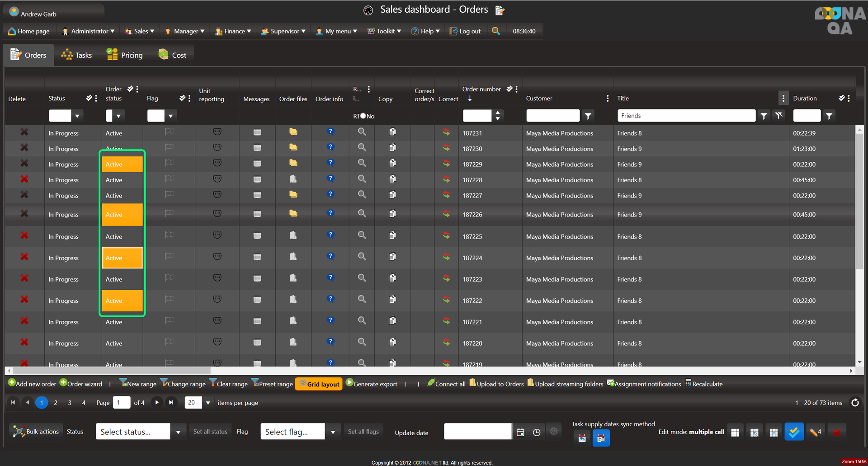Image resolution: width=868 pixels, height=466 pixels.
Task: Toggle the blue checkmark edit mode button
Action: pos(794,432)
